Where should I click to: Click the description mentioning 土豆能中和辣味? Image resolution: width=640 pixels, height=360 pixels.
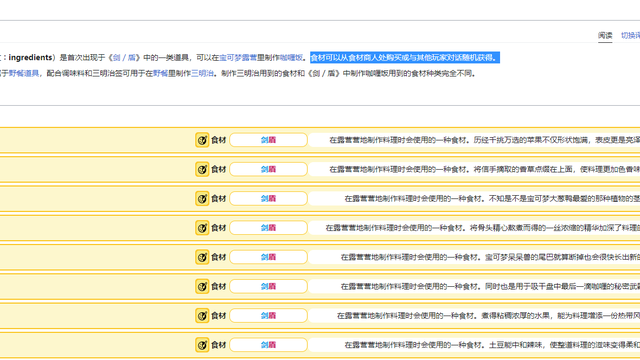click(492, 345)
